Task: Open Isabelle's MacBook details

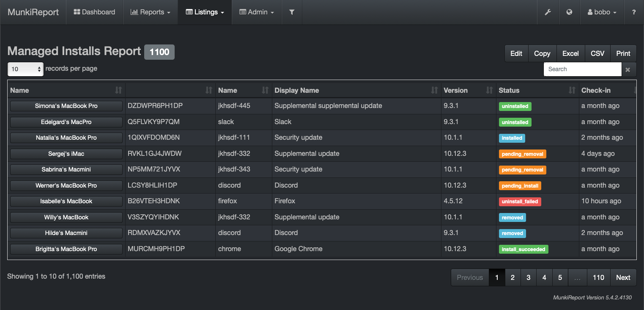Action: coord(66,201)
